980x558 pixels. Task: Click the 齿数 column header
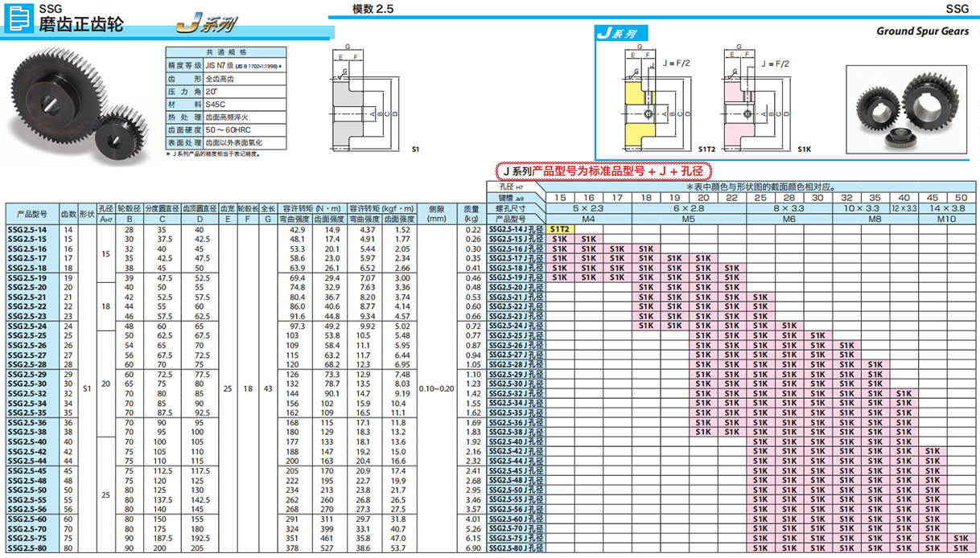tap(68, 215)
